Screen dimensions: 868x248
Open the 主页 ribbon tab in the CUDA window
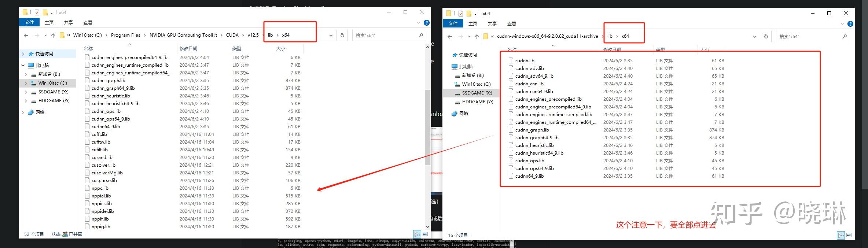[49, 22]
